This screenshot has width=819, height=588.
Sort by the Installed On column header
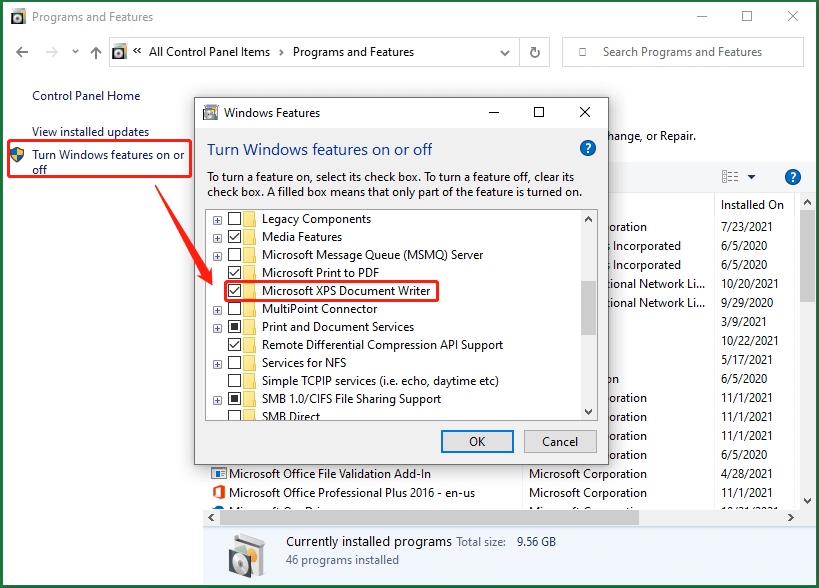pos(752,205)
